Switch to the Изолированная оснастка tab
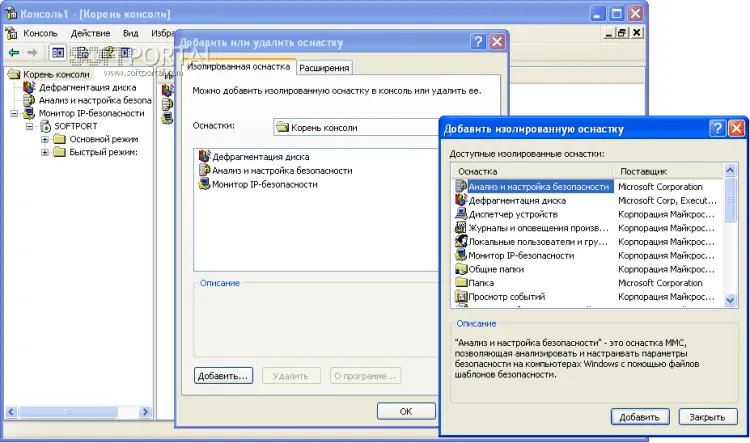Image resolution: width=750 pixels, height=443 pixels. click(x=239, y=67)
